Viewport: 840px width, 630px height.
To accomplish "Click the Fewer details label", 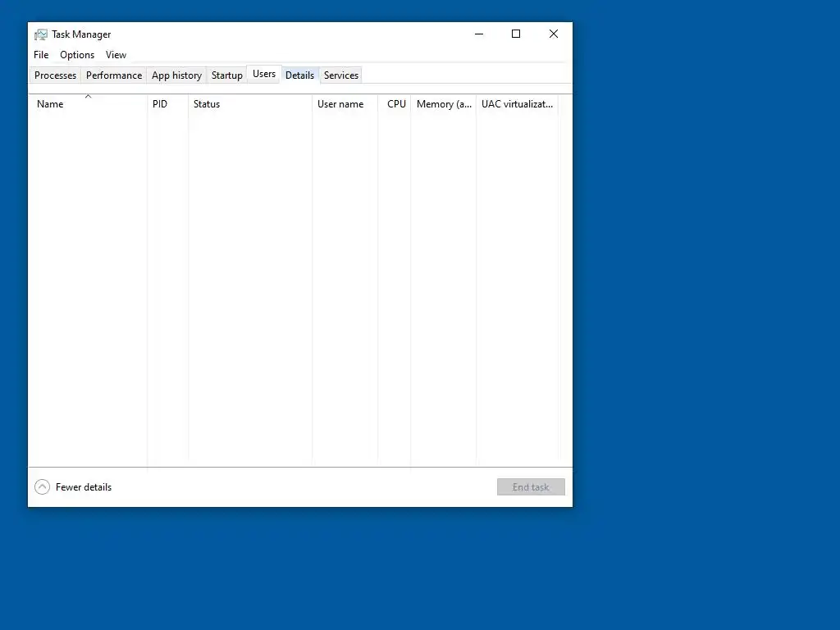I will coord(84,487).
